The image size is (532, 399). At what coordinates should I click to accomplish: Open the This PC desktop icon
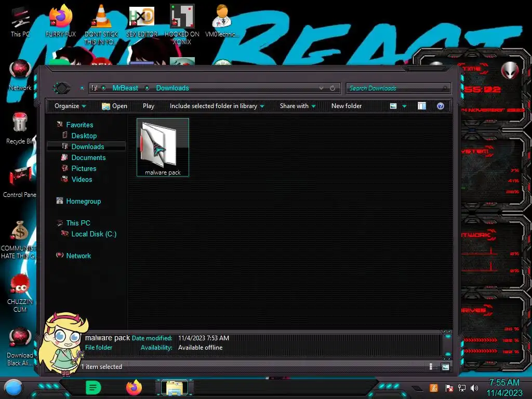pyautogui.click(x=20, y=21)
